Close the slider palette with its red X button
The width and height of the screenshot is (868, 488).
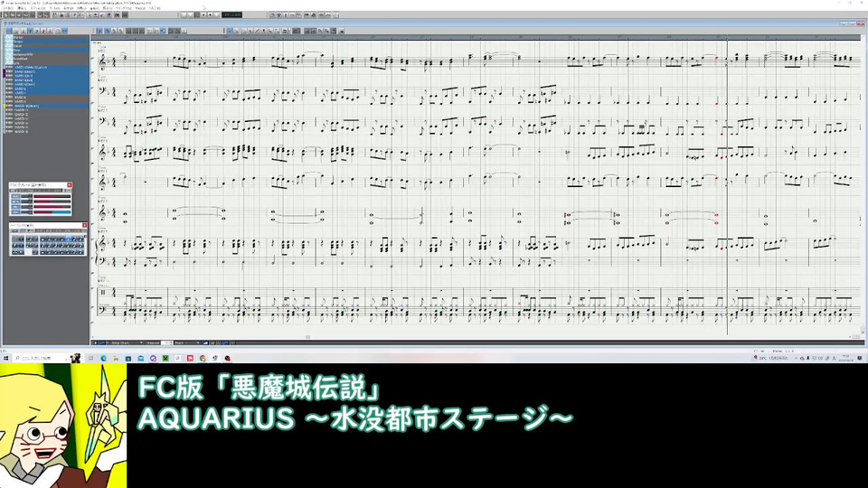70,185
